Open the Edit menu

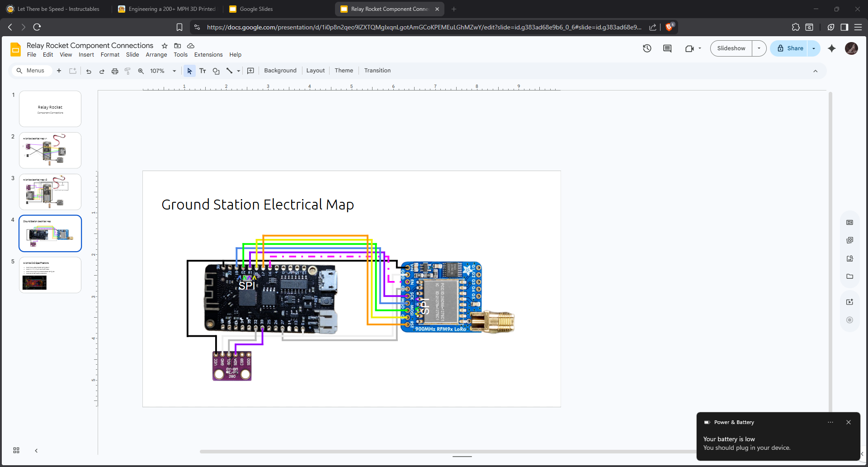point(48,55)
